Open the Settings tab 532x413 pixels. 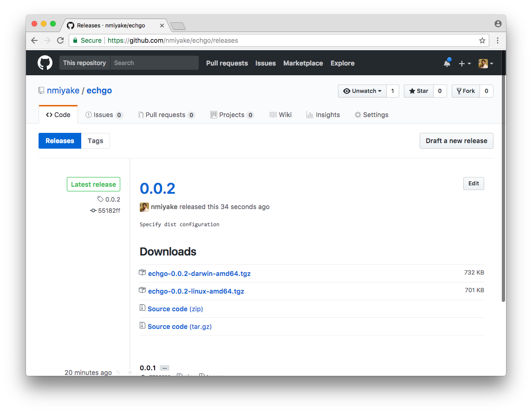(x=371, y=115)
